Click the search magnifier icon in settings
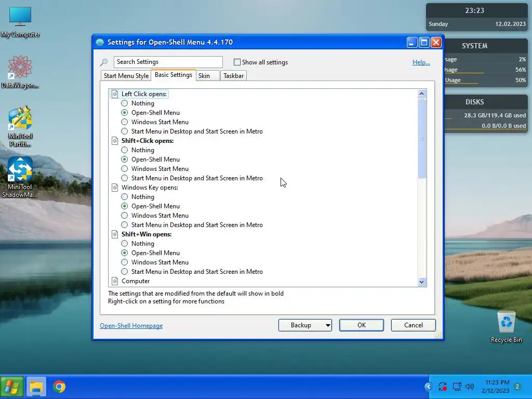The height and width of the screenshot is (399, 532). tap(104, 62)
